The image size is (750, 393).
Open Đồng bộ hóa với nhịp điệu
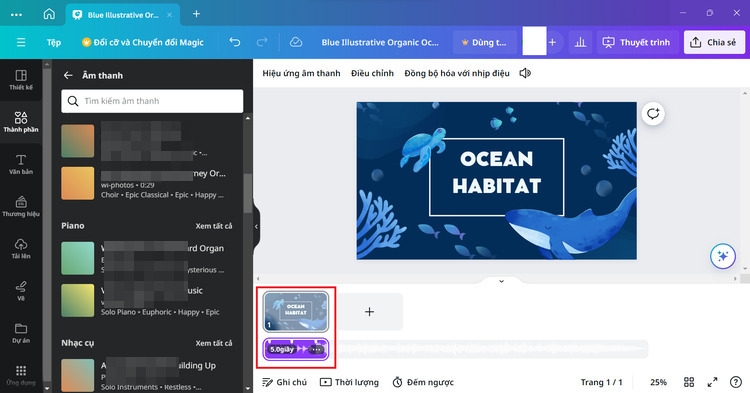click(x=457, y=73)
